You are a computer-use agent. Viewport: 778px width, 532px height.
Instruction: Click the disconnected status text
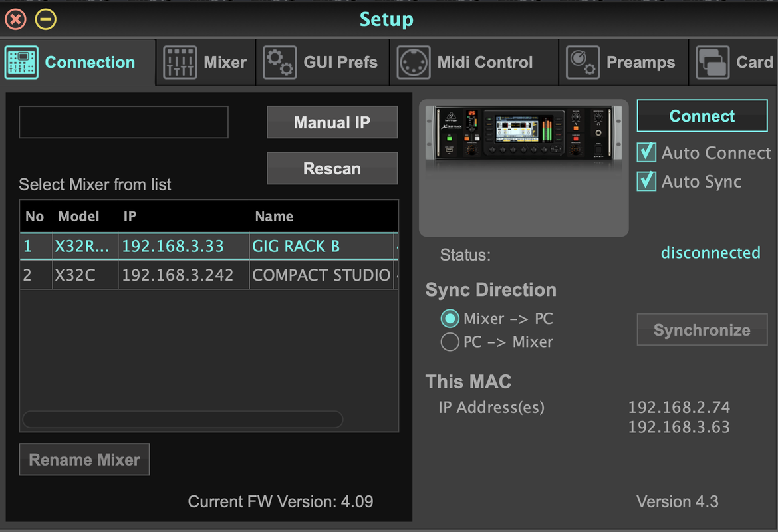click(x=711, y=253)
